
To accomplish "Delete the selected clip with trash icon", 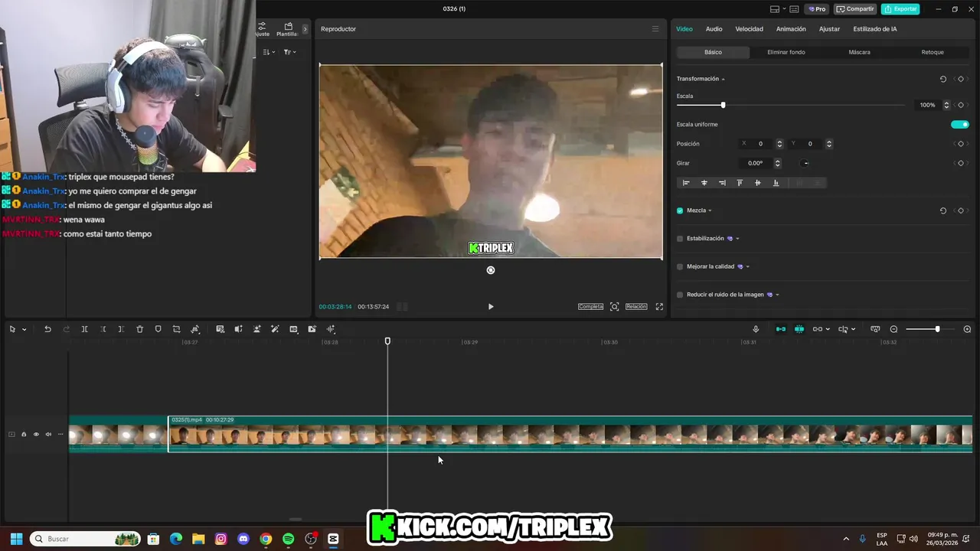I will tap(139, 329).
